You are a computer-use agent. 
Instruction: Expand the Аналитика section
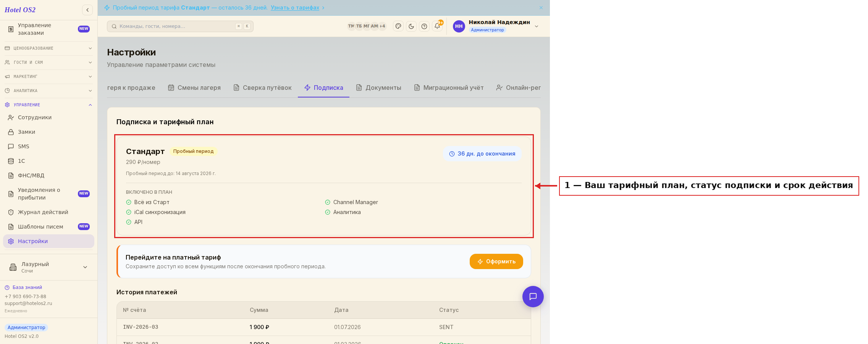pos(49,91)
